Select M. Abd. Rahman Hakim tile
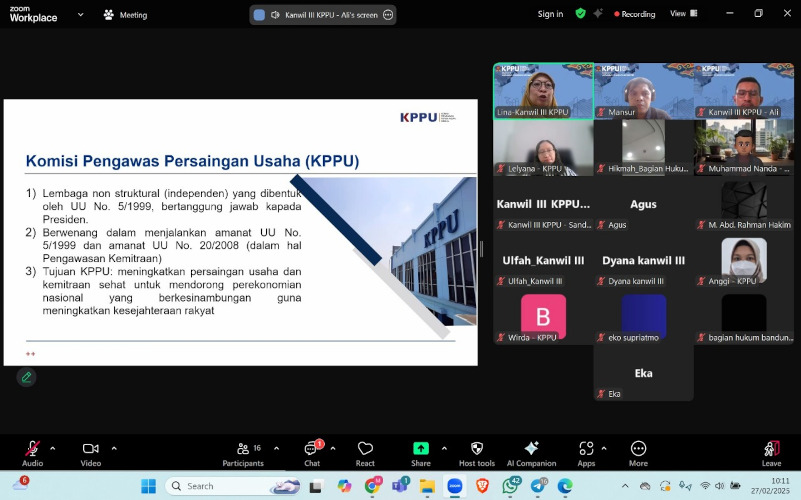The height and width of the screenshot is (500, 801). tap(744, 204)
